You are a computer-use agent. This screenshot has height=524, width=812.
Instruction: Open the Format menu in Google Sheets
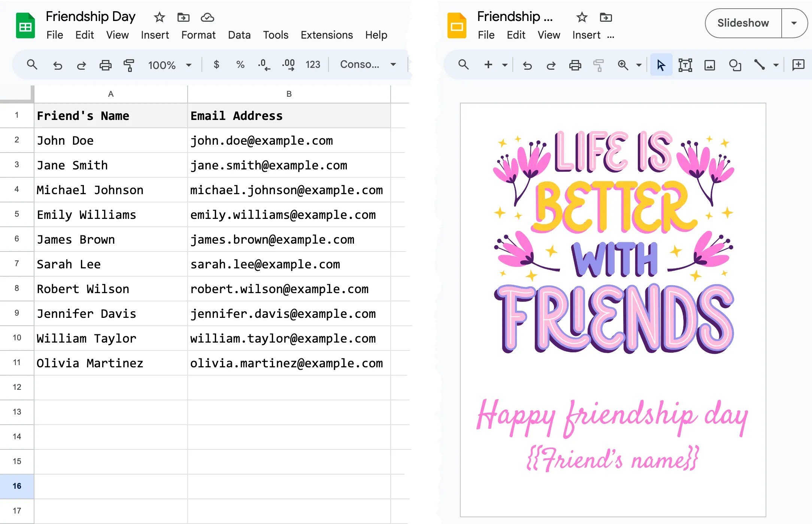[198, 35]
